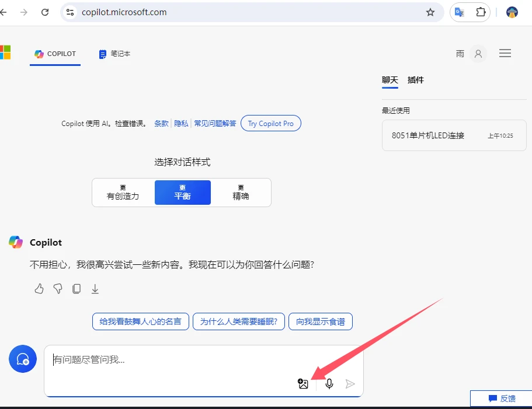
Task: Open the 常见问题解答 link
Action: point(215,124)
